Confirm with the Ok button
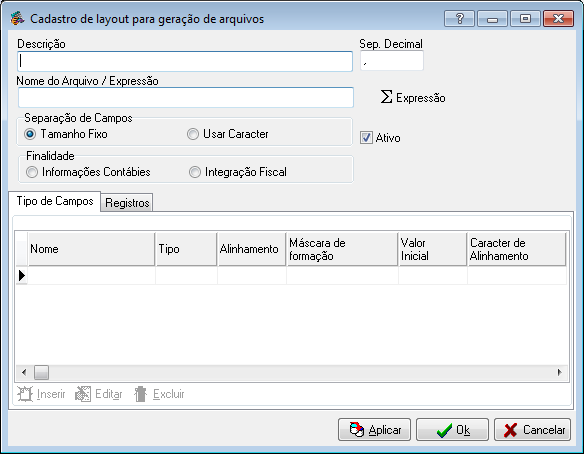The image size is (584, 454). 452,429
